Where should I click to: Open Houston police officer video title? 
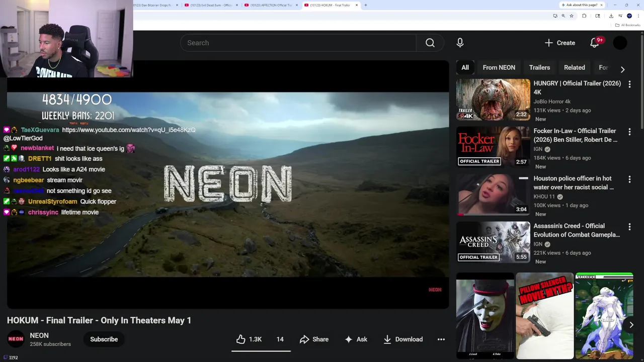pos(574,183)
